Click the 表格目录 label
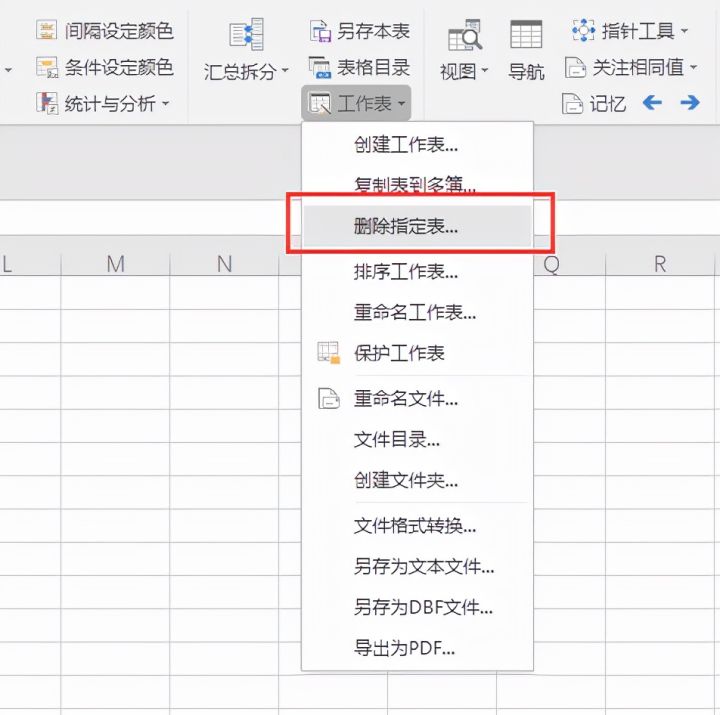This screenshot has height=715, width=720. [373, 68]
